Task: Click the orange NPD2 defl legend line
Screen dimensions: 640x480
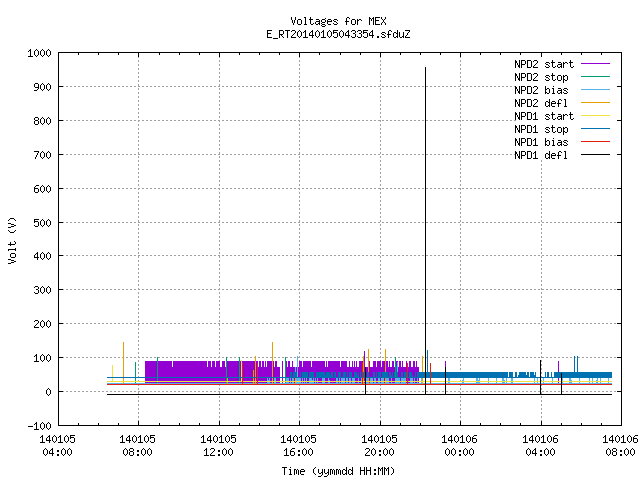Action: click(x=596, y=103)
